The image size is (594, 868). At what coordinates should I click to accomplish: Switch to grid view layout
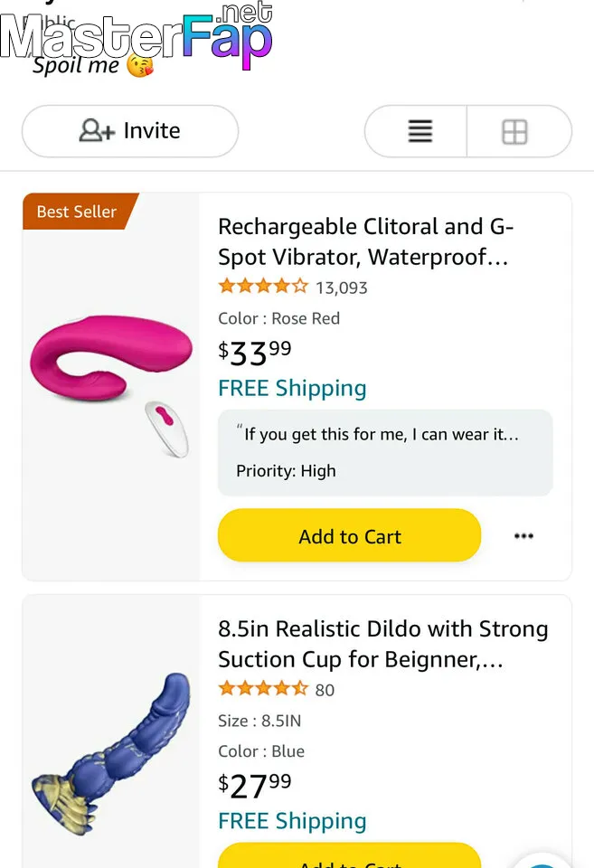514,132
